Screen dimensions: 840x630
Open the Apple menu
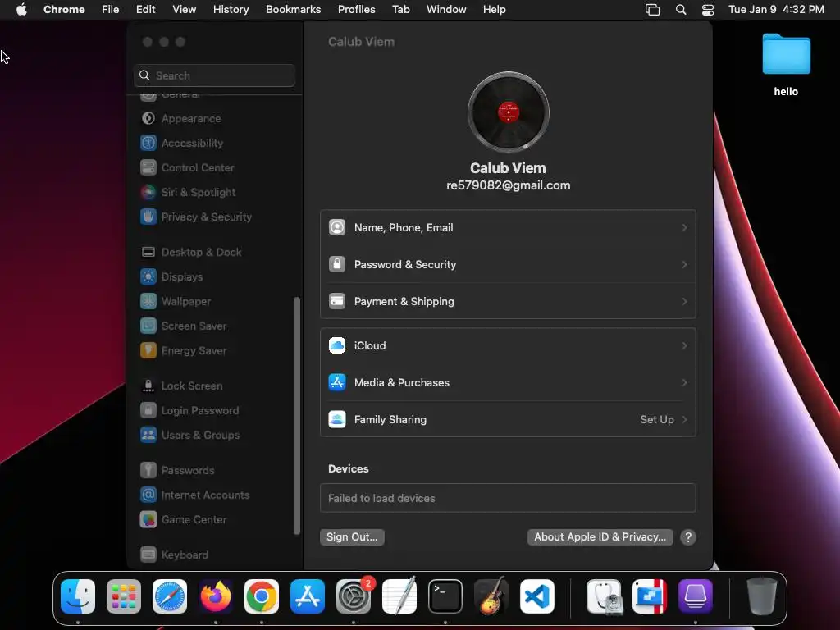pyautogui.click(x=21, y=10)
